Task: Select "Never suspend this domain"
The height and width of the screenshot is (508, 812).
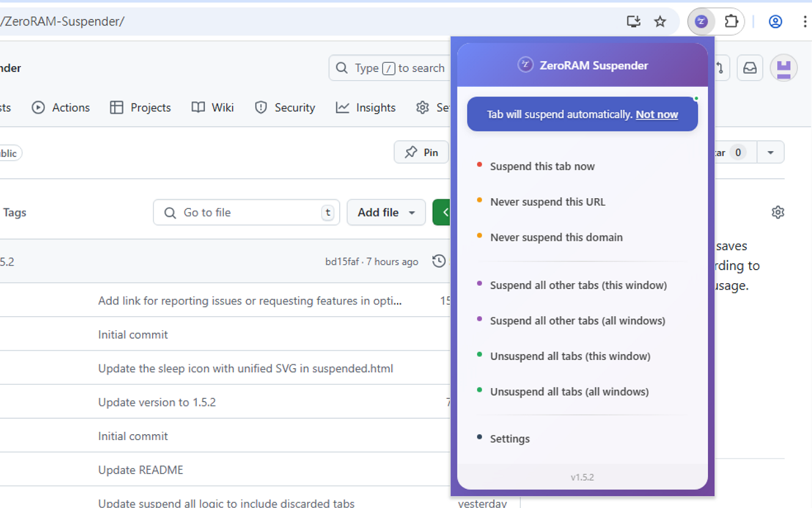Action: [x=582, y=237]
